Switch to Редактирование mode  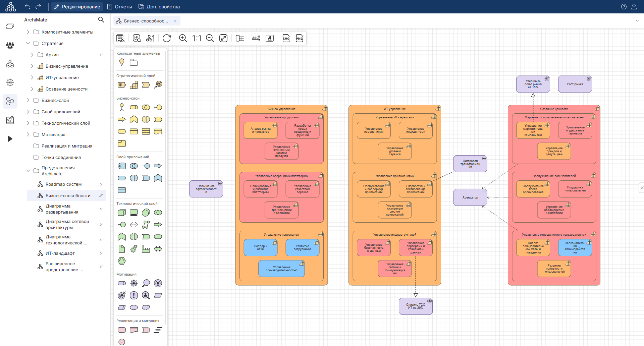coord(77,7)
